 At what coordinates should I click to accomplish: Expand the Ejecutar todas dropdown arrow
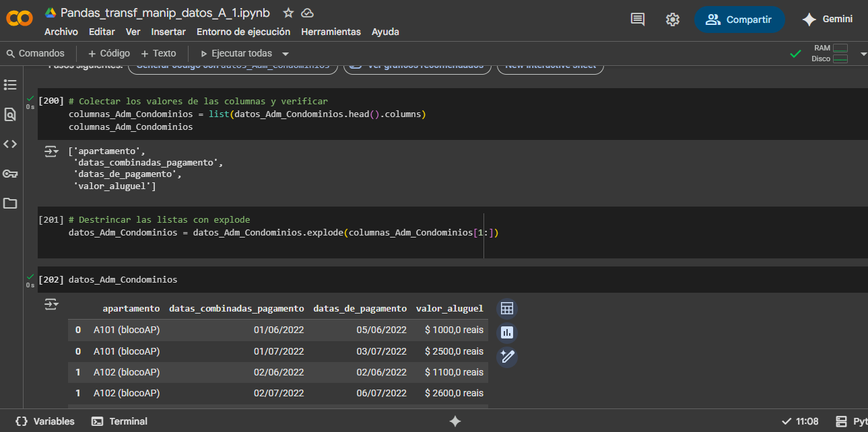286,53
